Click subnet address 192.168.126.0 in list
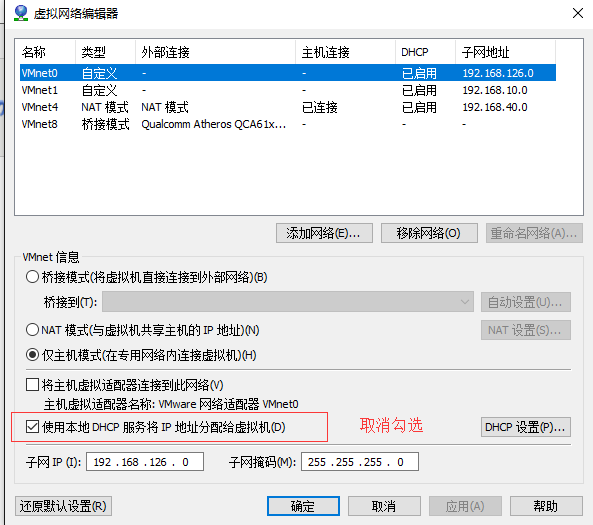Viewport: 593px width, 525px height. [x=498, y=73]
